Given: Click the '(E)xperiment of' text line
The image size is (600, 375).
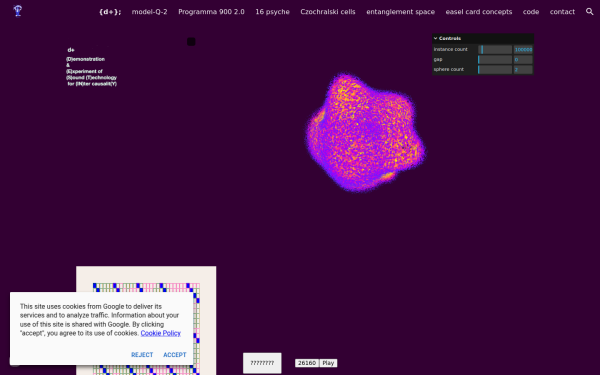Looking at the screenshot, I should (x=84, y=71).
